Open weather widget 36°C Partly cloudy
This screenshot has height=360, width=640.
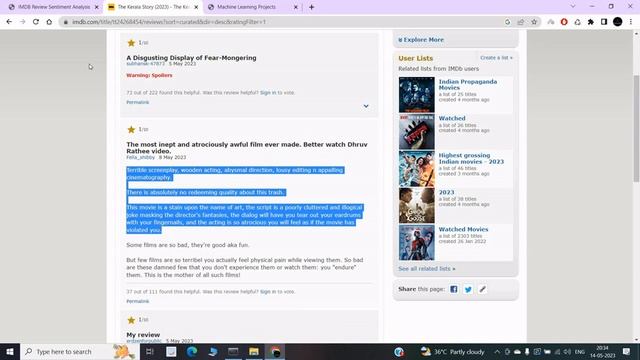pyautogui.click(x=452, y=351)
